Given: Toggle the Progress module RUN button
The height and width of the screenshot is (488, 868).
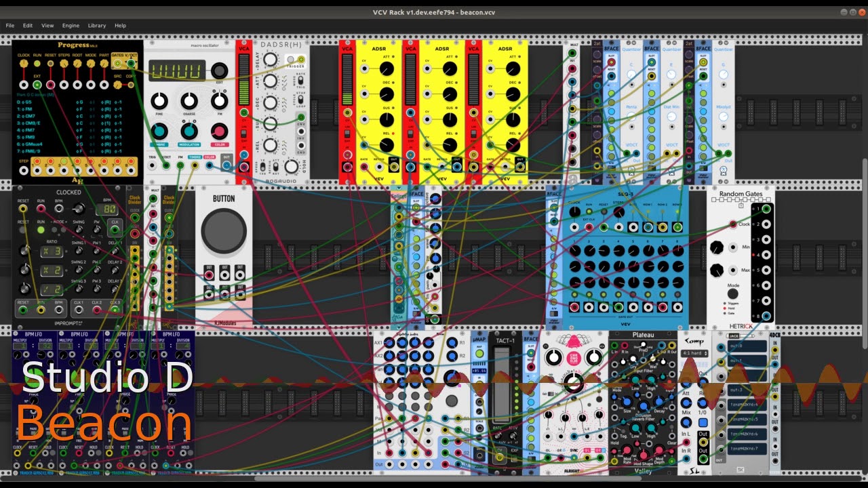Looking at the screenshot, I should coord(37,63).
